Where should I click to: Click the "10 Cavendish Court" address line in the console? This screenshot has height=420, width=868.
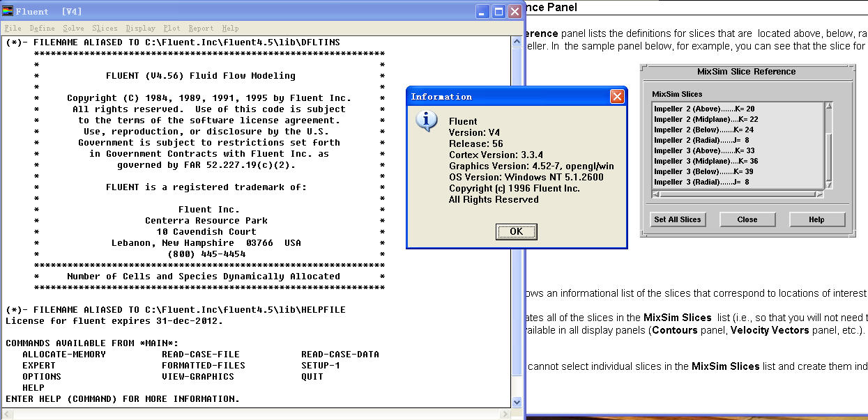(206, 232)
